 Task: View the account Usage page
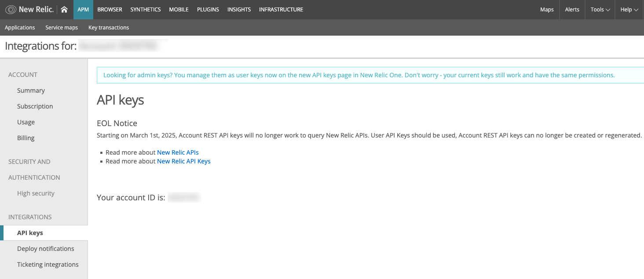point(26,122)
